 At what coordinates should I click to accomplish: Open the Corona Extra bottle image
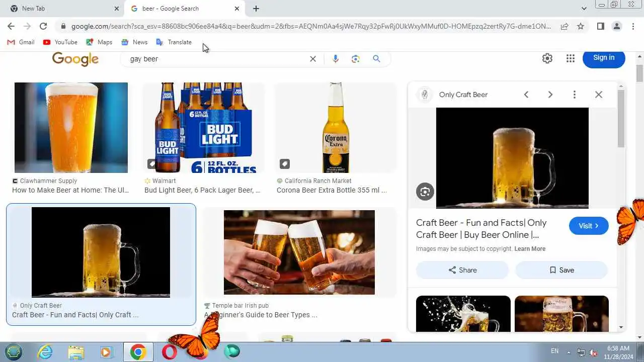point(336,128)
